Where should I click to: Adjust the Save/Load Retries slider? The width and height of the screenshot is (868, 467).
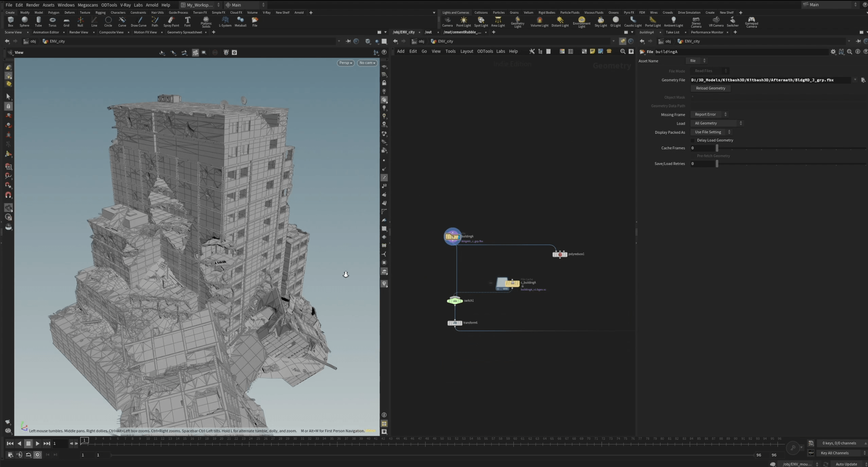(717, 164)
